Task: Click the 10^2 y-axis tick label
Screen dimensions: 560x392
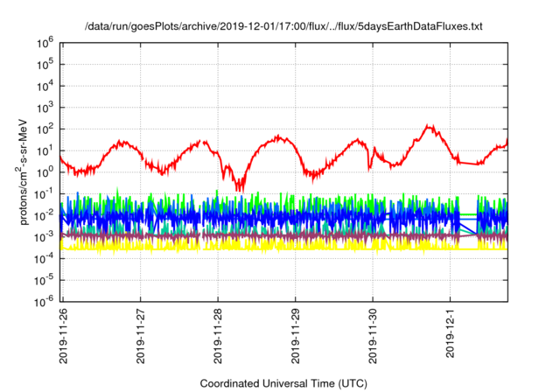Action: pos(45,129)
